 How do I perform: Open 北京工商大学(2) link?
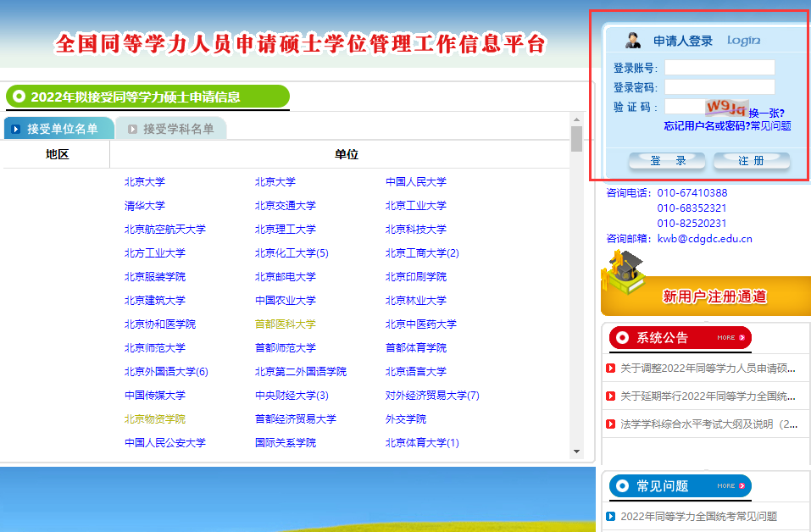[x=422, y=252]
